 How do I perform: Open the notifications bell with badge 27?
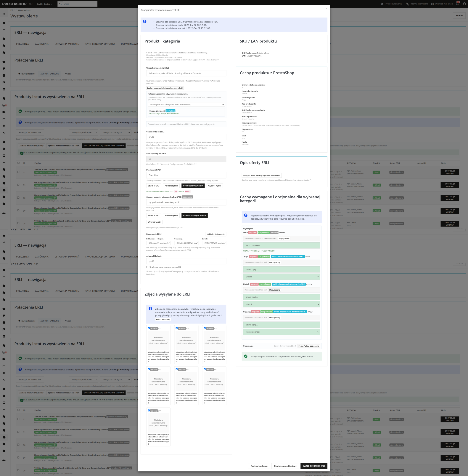(x=457, y=4)
